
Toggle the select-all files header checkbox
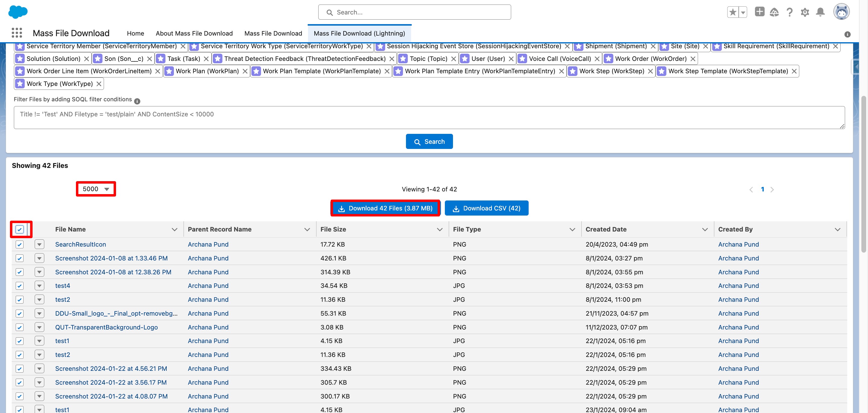(x=20, y=230)
